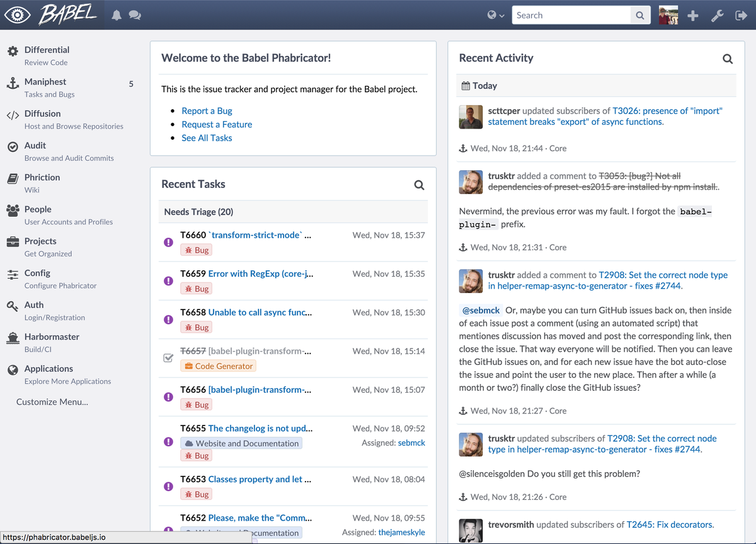756x544 pixels.
Task: Click Request a Feature link
Action: pyautogui.click(x=217, y=124)
